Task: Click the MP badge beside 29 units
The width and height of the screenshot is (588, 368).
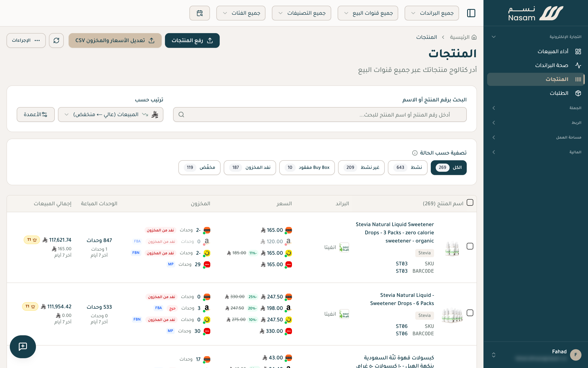Action: point(171,264)
